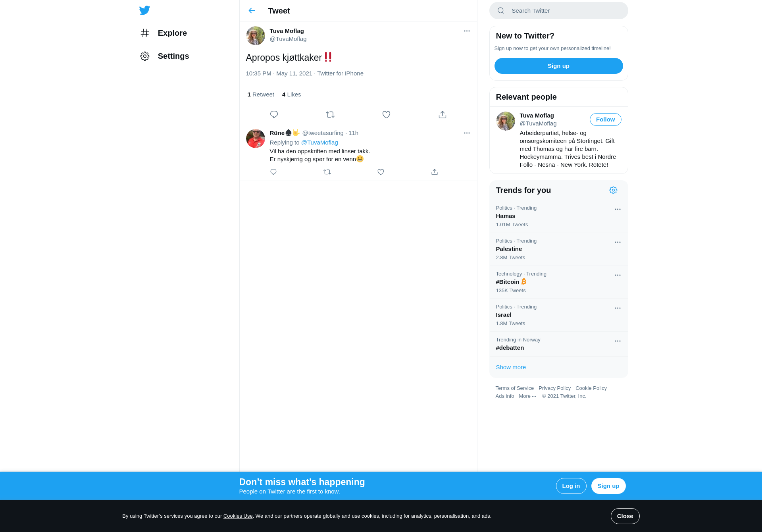
Task: Retweet the reply from Rüne
Action: pos(327,172)
